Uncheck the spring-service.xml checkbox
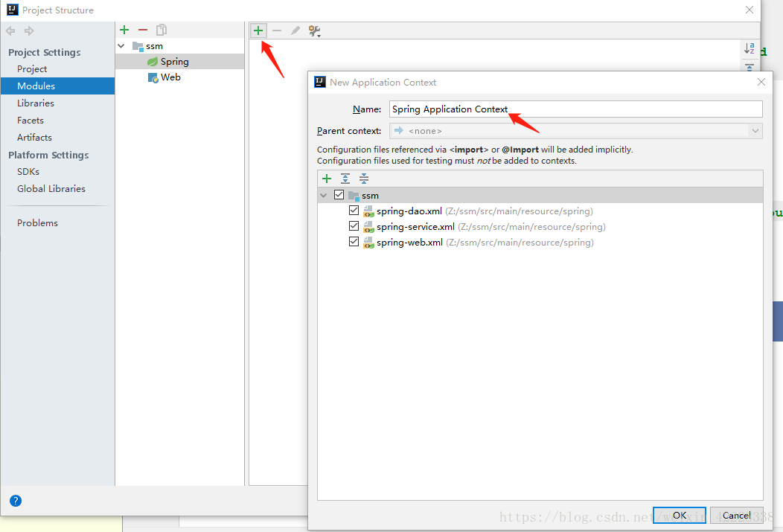The image size is (783, 532). tap(354, 225)
